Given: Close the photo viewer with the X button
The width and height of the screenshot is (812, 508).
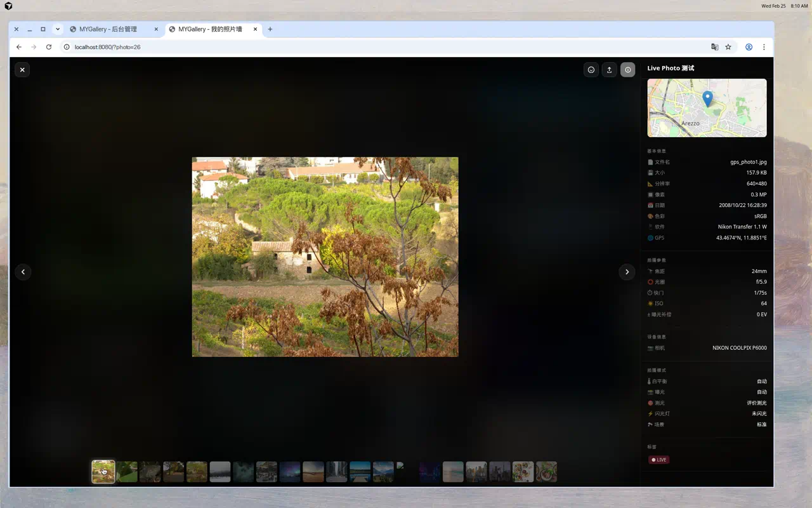Looking at the screenshot, I should 22,70.
